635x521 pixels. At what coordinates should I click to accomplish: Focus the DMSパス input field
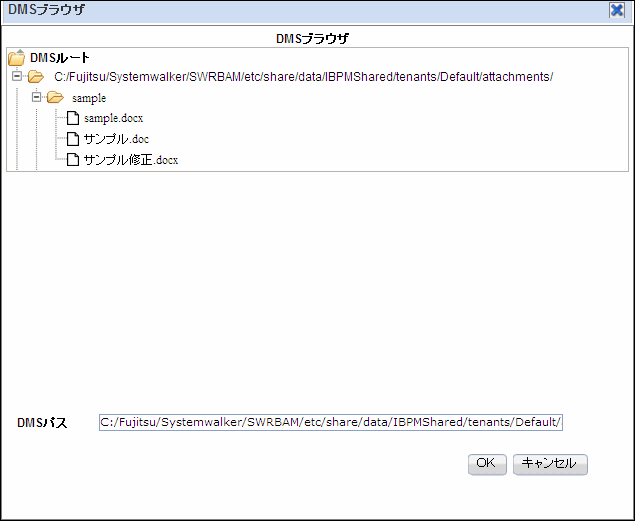point(331,422)
